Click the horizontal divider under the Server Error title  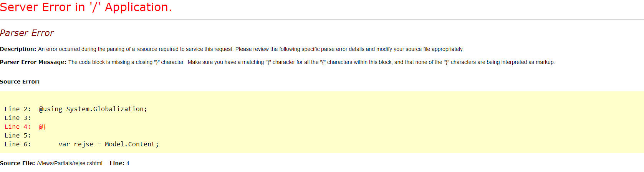(322, 19)
